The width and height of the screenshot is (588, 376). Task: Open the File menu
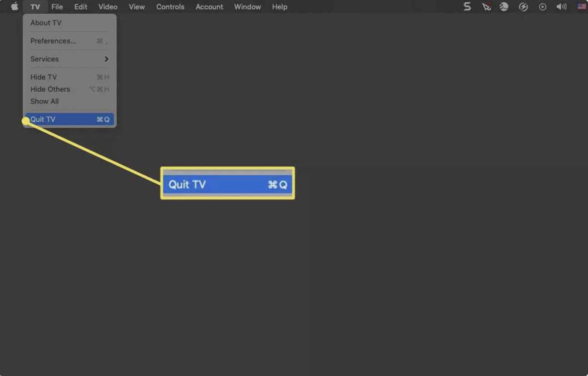coord(57,7)
